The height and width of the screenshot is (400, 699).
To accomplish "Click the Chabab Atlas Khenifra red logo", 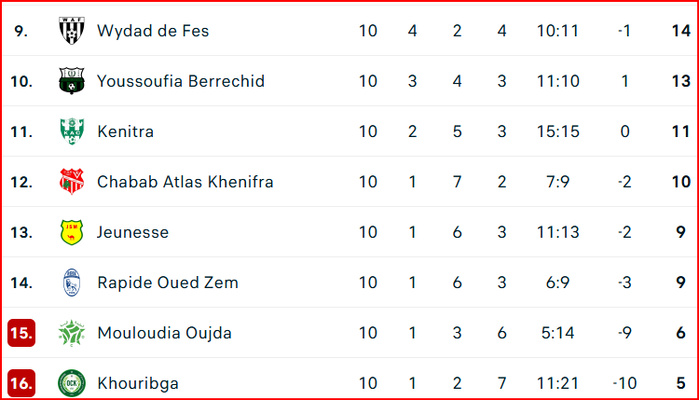I will [x=71, y=182].
